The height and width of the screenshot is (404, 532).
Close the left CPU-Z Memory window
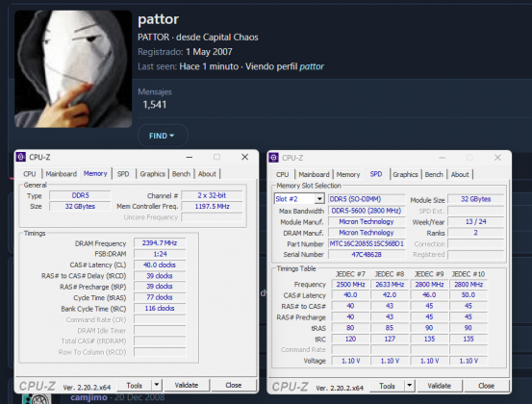[244, 157]
